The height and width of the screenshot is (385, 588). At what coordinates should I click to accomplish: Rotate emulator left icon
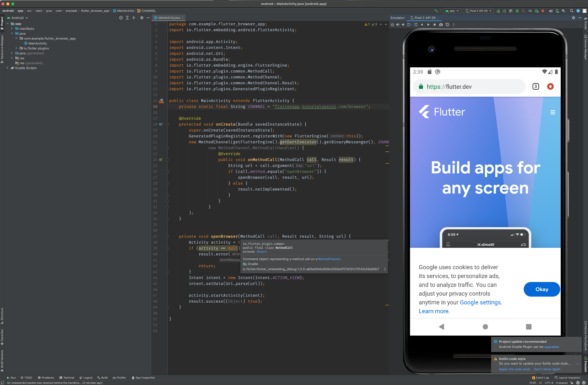(409, 25)
